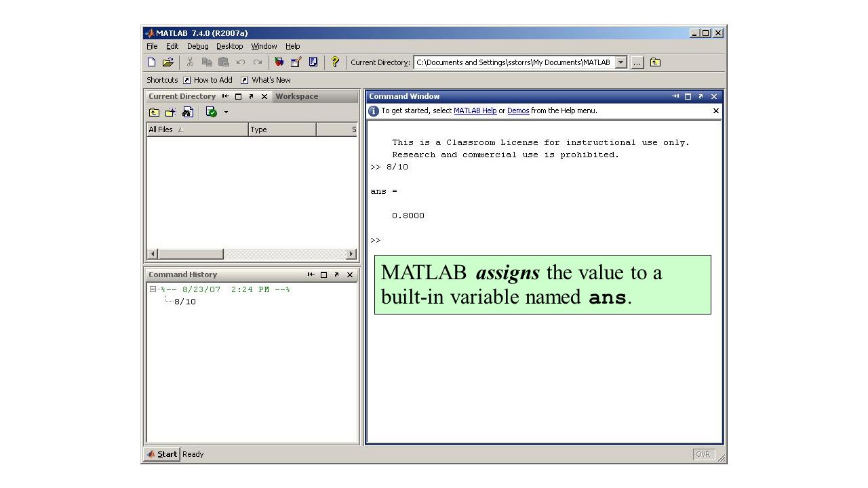
Task: Maximize the Current Directory panel
Action: click(239, 96)
